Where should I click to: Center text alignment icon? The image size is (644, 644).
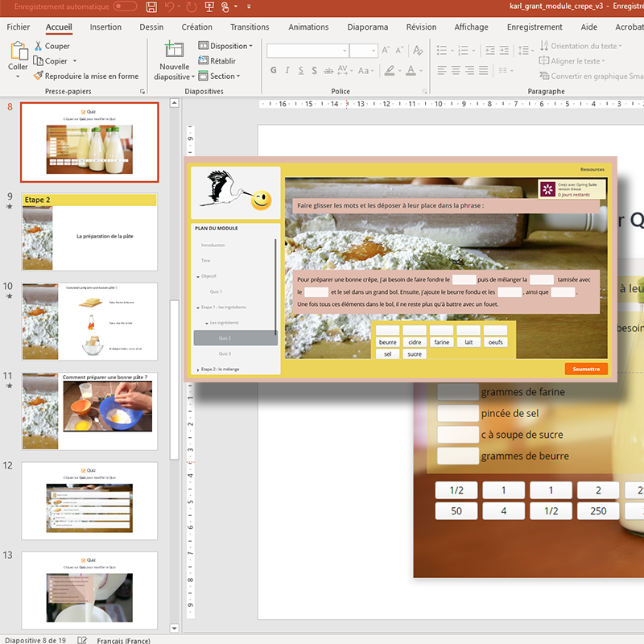click(456, 71)
